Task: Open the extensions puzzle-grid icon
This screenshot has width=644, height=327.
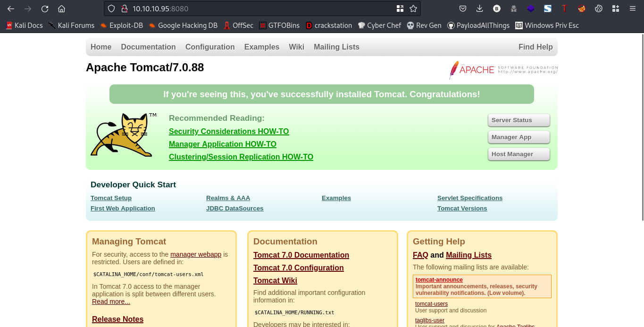Action: click(615, 8)
